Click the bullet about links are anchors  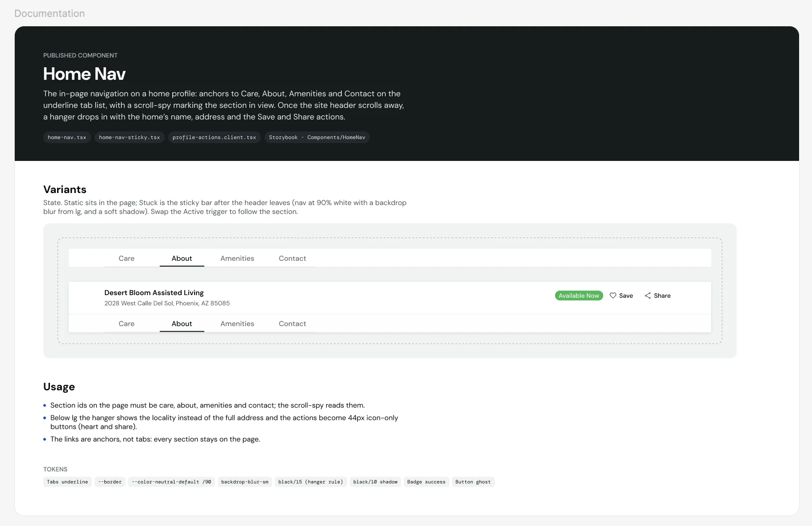pos(155,439)
